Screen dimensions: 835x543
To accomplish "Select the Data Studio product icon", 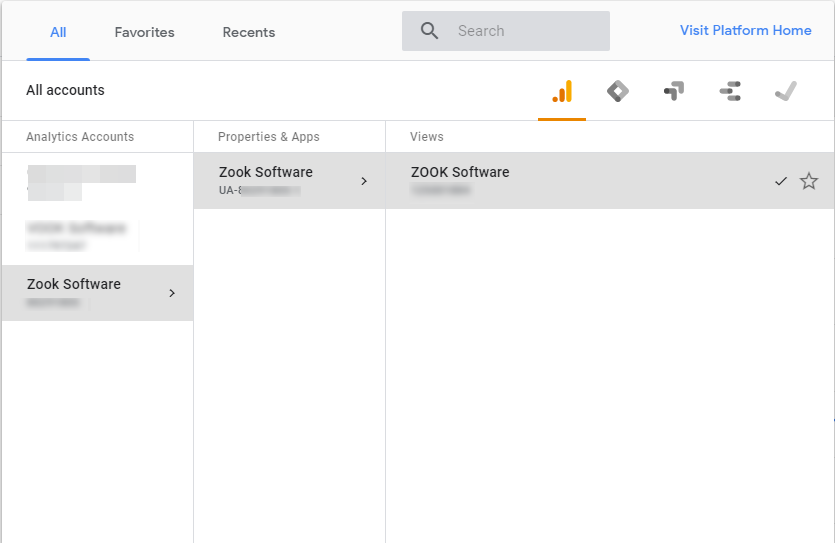I will point(730,91).
